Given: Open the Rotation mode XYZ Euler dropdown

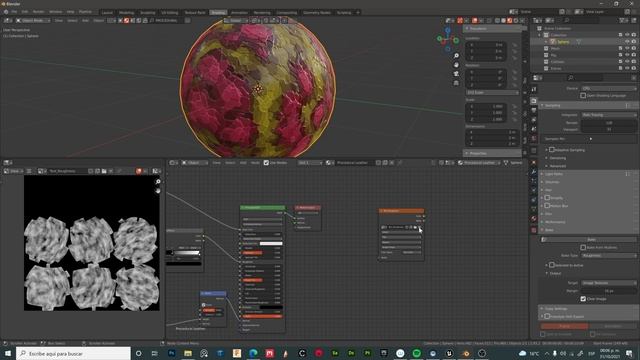Looking at the screenshot, I should (x=492, y=93).
